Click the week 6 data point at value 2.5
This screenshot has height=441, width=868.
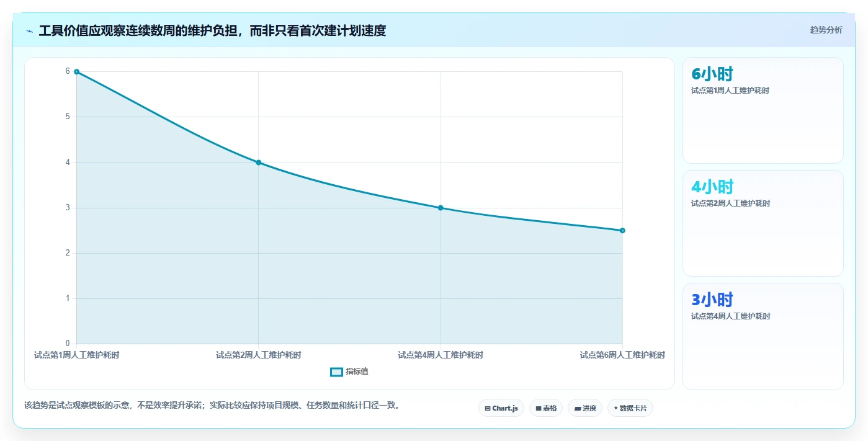click(x=622, y=231)
